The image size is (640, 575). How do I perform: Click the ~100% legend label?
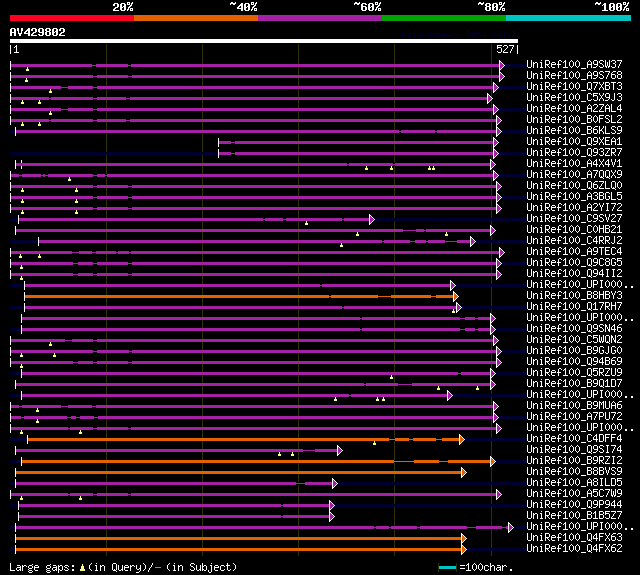coord(612,7)
